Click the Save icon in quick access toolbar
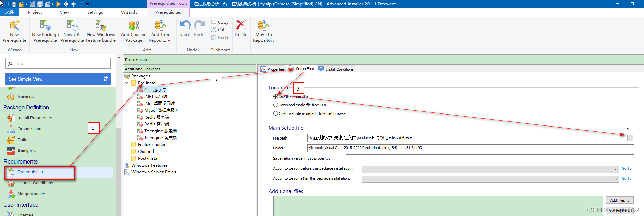The height and width of the screenshot is (216, 644). click(14, 4)
